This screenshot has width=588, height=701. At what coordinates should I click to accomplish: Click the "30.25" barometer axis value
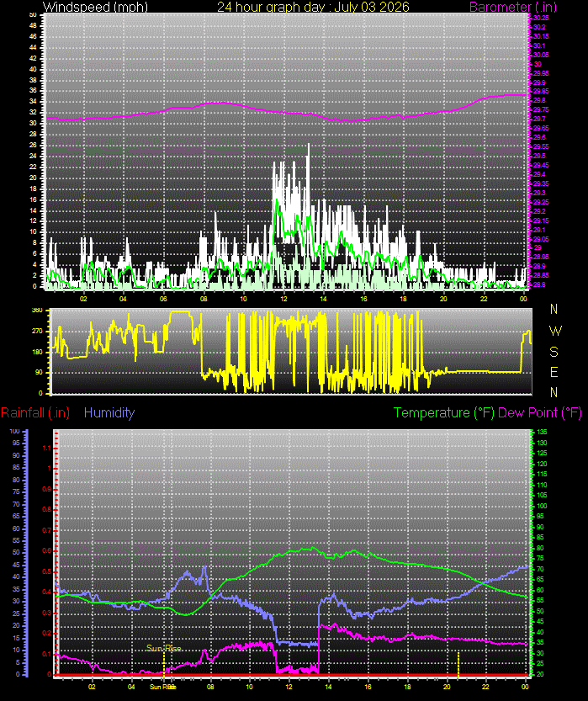(541, 18)
